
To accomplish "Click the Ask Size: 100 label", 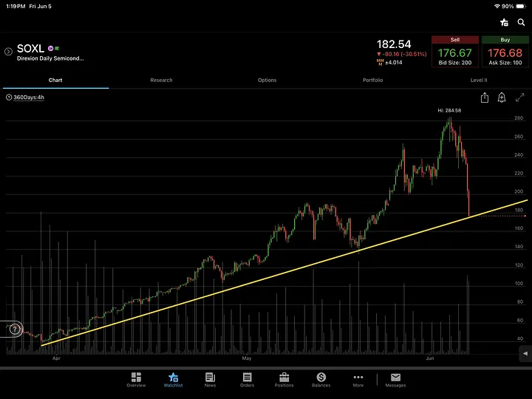I will [505, 63].
